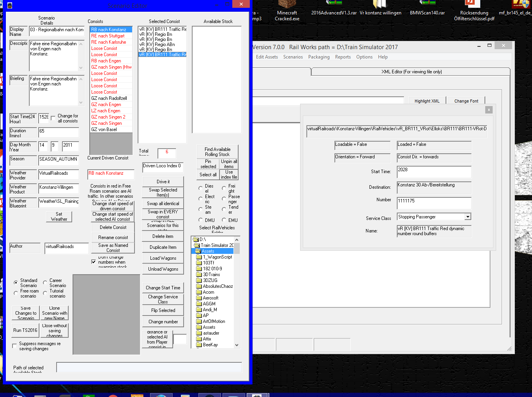Image resolution: width=532 pixels, height=397 pixels.
Task: Click the Change Font button
Action: (x=466, y=101)
